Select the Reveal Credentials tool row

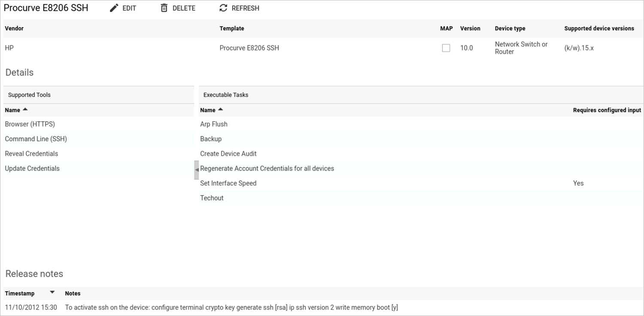point(99,153)
